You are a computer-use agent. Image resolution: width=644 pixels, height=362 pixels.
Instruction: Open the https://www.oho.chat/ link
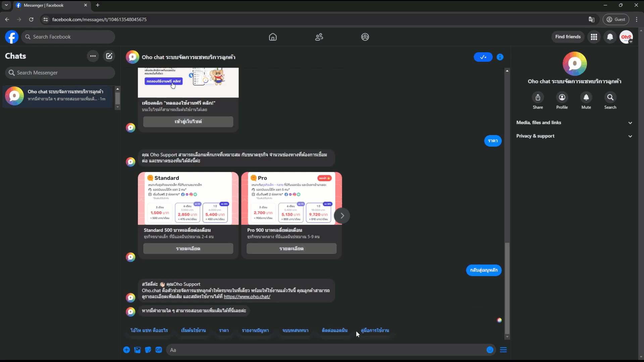click(247, 297)
